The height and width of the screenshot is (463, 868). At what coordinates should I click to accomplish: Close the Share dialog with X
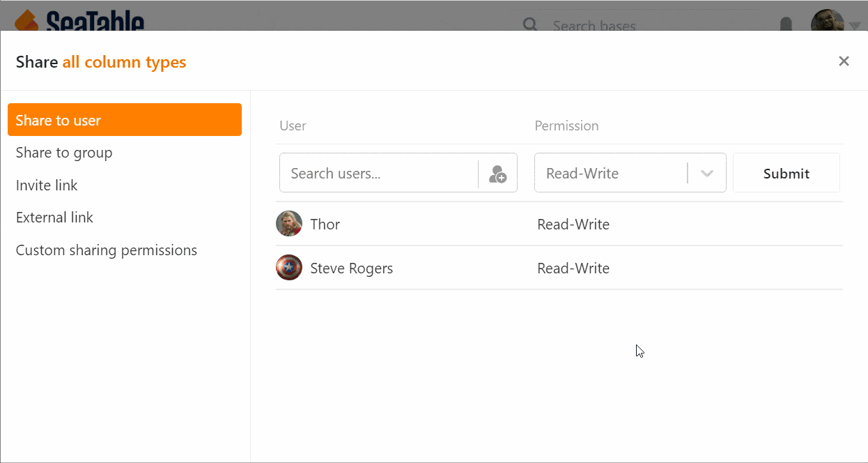[x=844, y=61]
